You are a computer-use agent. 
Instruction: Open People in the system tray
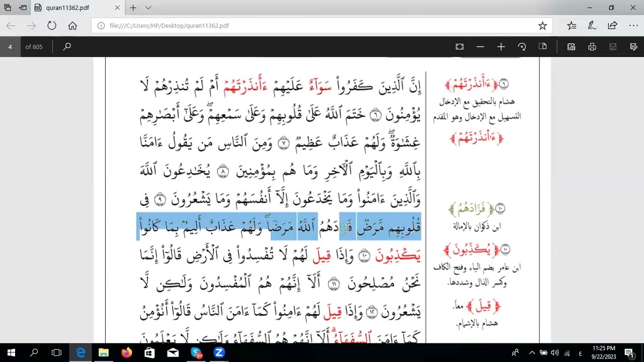tap(515, 353)
